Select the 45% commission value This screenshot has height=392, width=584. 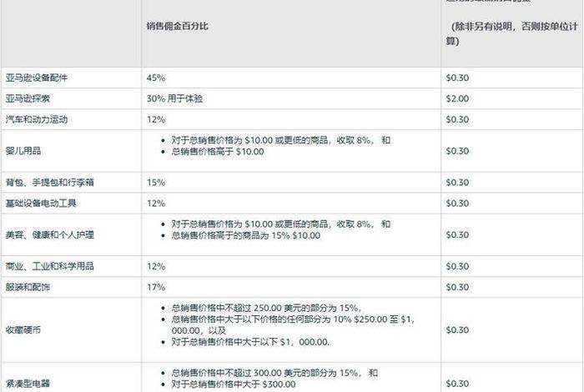click(x=156, y=78)
